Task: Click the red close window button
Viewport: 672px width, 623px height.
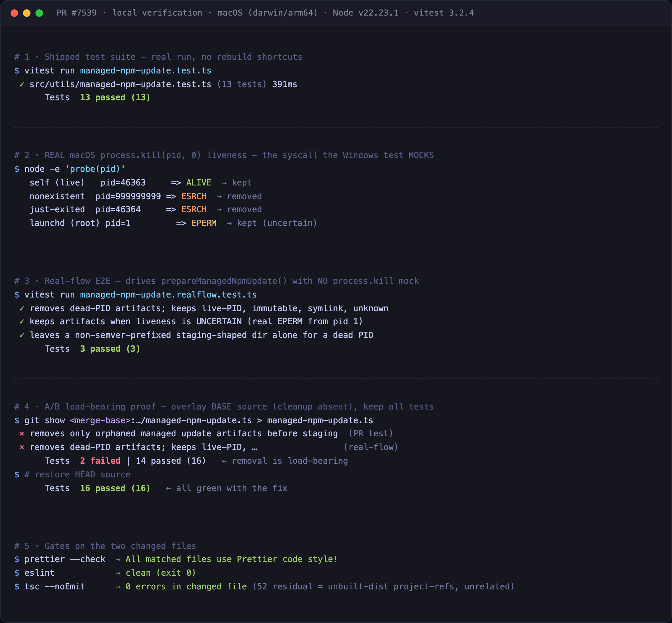Action: tap(14, 13)
